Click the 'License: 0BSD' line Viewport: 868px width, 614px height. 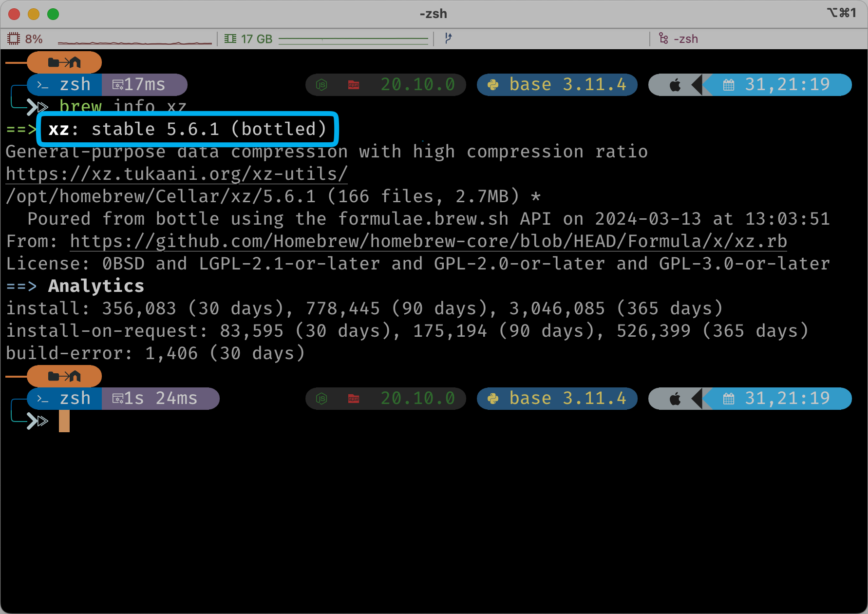(x=418, y=264)
